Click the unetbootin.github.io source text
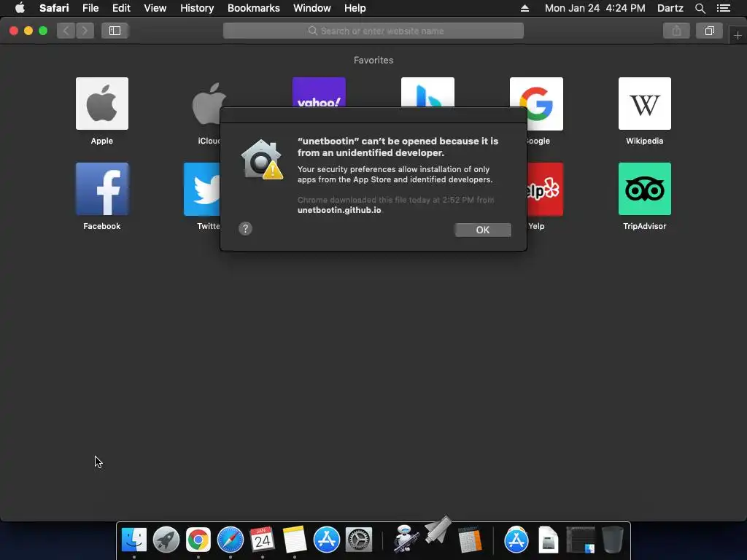 (x=339, y=210)
